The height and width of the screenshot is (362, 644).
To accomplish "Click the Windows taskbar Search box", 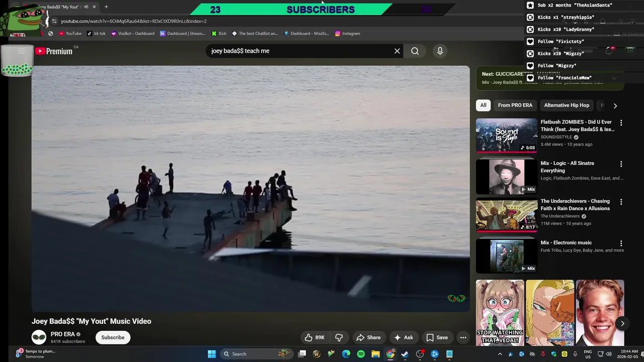I will click(256, 354).
